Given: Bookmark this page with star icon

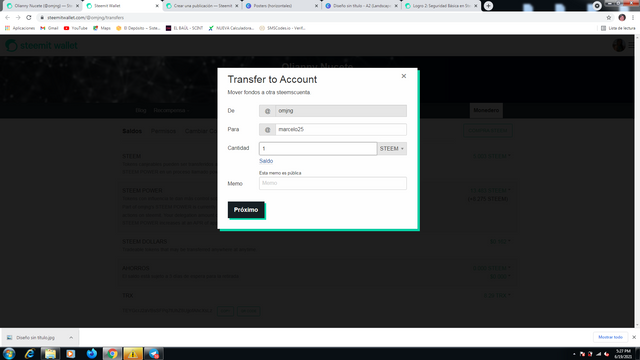Looking at the screenshot, I should coord(609,18).
